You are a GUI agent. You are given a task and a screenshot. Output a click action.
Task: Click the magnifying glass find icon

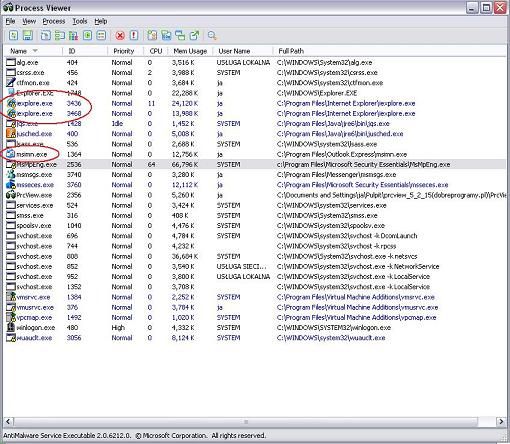[212, 35]
